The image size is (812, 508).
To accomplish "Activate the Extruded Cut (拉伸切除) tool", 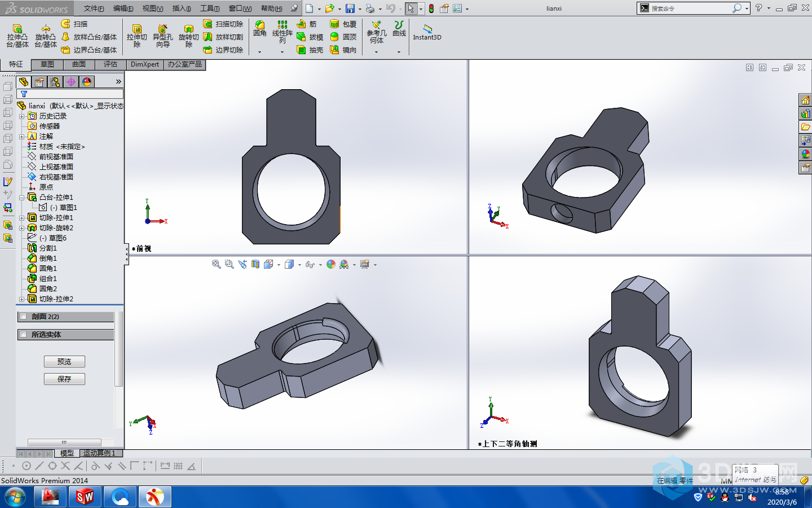I will coord(137,36).
